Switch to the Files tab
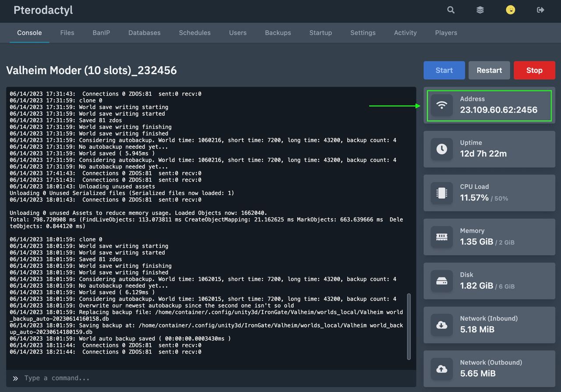Screen dimensions: 561x392 (x=67, y=33)
